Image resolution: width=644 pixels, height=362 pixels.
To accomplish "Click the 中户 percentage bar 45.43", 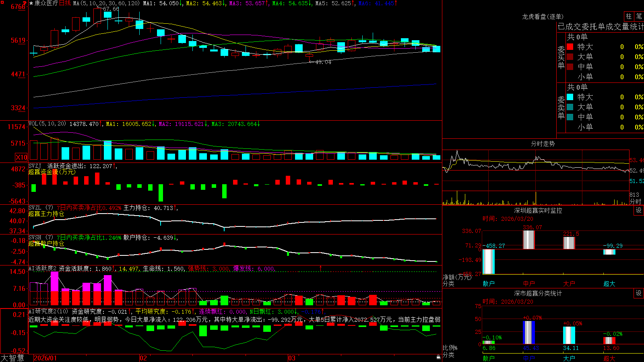I will tap(529, 332).
